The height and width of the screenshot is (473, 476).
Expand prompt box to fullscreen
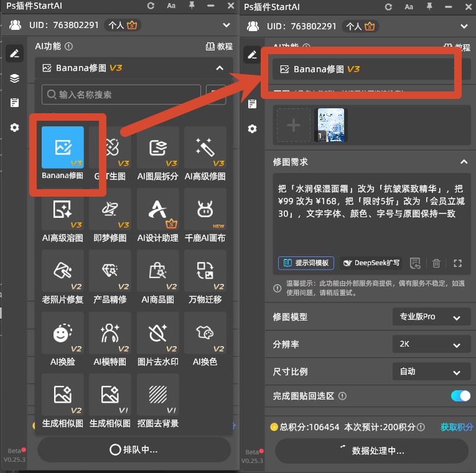pos(458,263)
